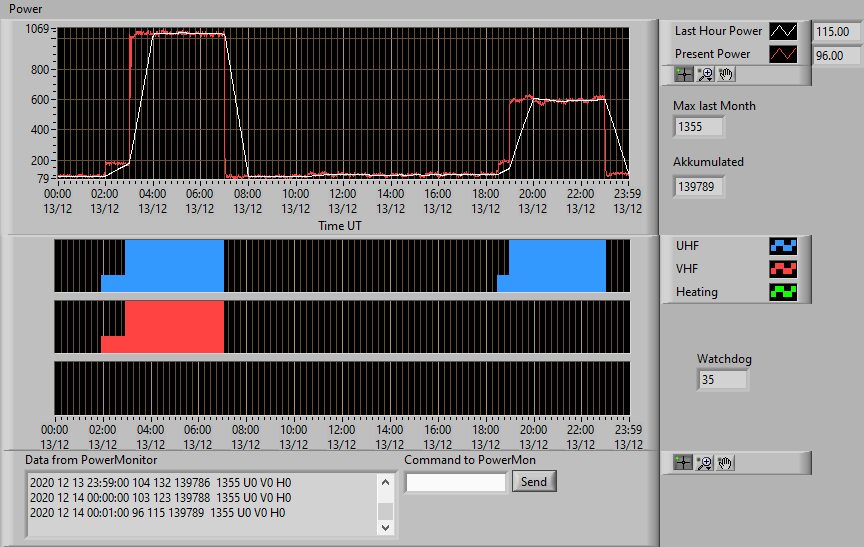This screenshot has width=864, height=547.
Task: Click the Akkumulated value field
Action: tap(698, 187)
